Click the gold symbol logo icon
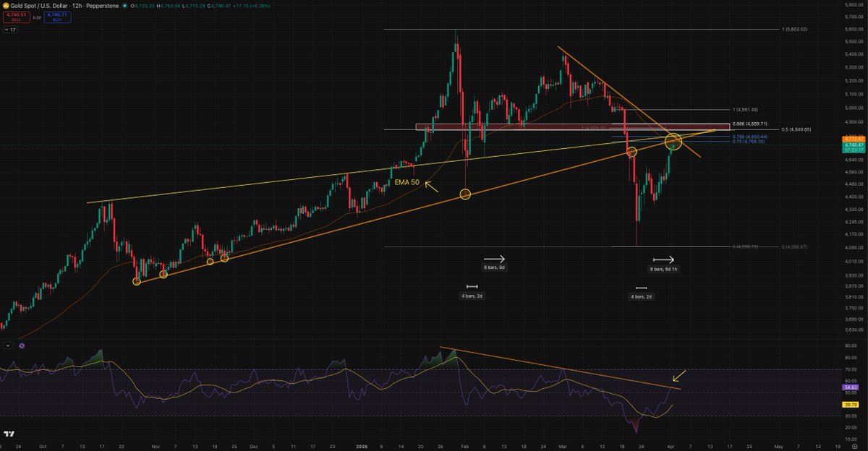 coord(4,5)
